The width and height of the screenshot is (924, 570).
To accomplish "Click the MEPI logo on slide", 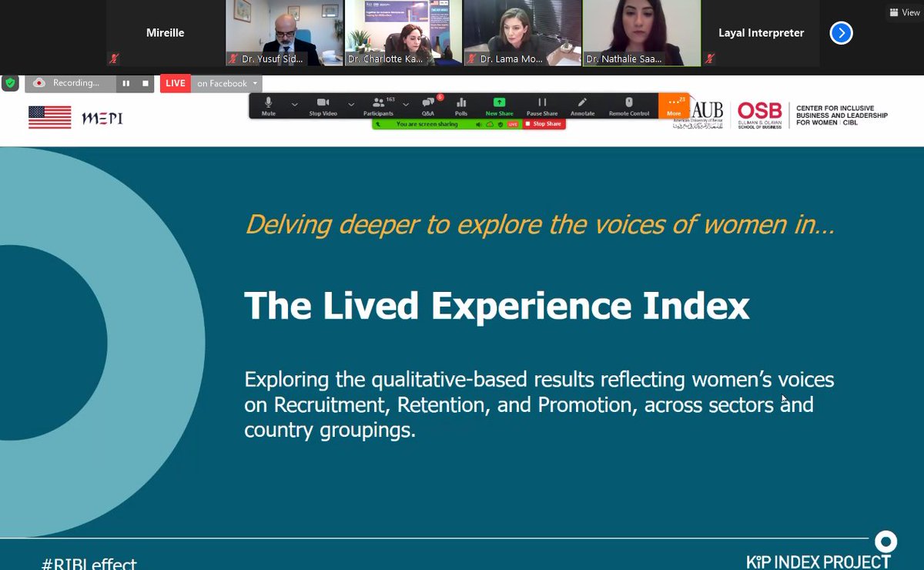I will click(102, 118).
